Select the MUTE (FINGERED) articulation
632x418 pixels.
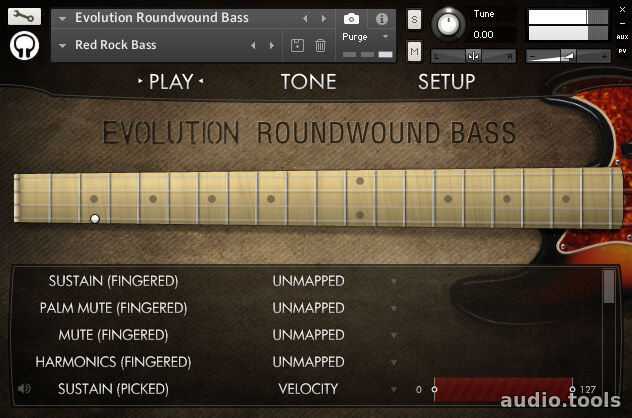(113, 335)
